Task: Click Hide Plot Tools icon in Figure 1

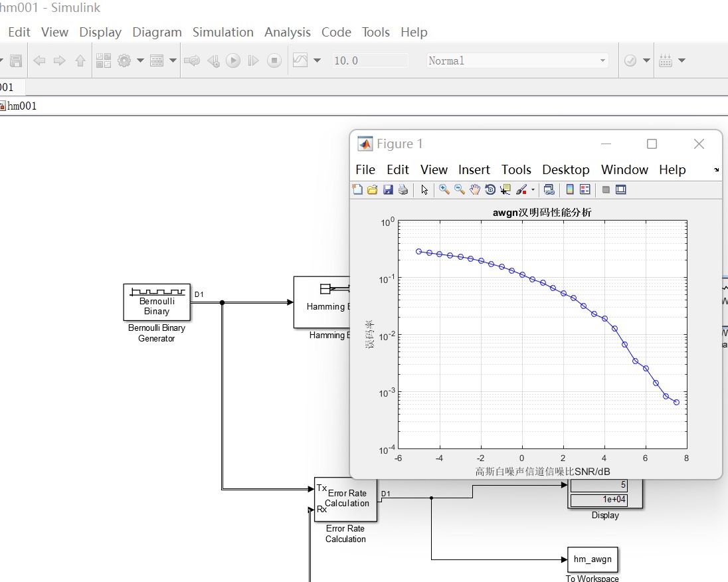Action: (606, 189)
